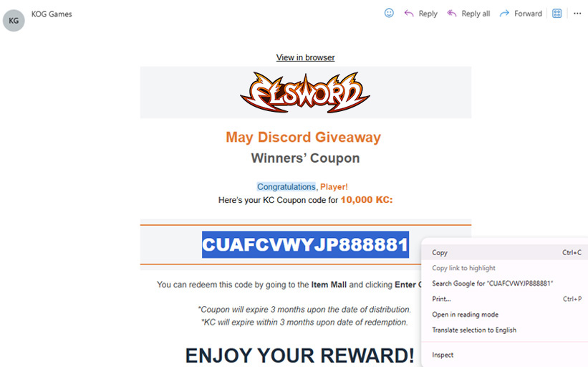Click the KG sender avatar
The image size is (588, 367).
(x=14, y=20)
